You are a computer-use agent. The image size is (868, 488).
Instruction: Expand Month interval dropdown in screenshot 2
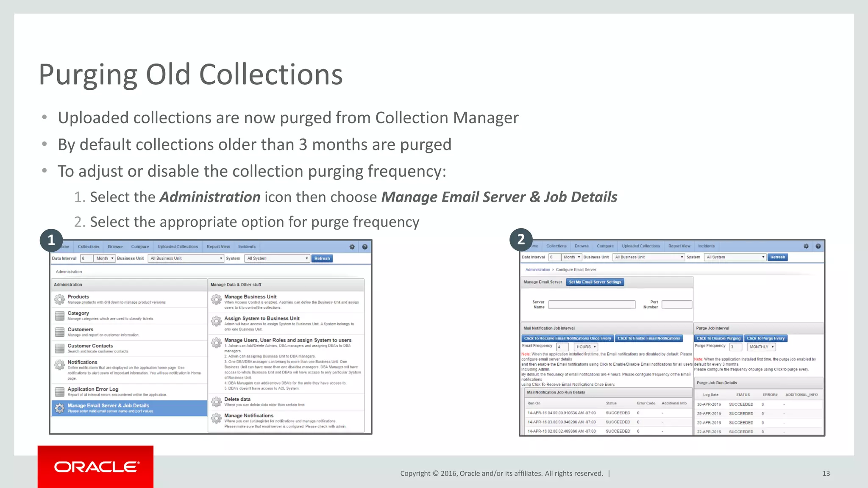[x=571, y=257]
